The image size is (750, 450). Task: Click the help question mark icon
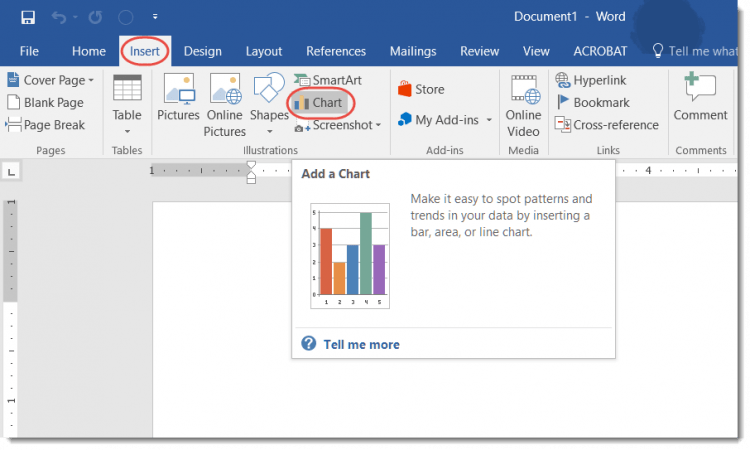pyautogui.click(x=309, y=343)
